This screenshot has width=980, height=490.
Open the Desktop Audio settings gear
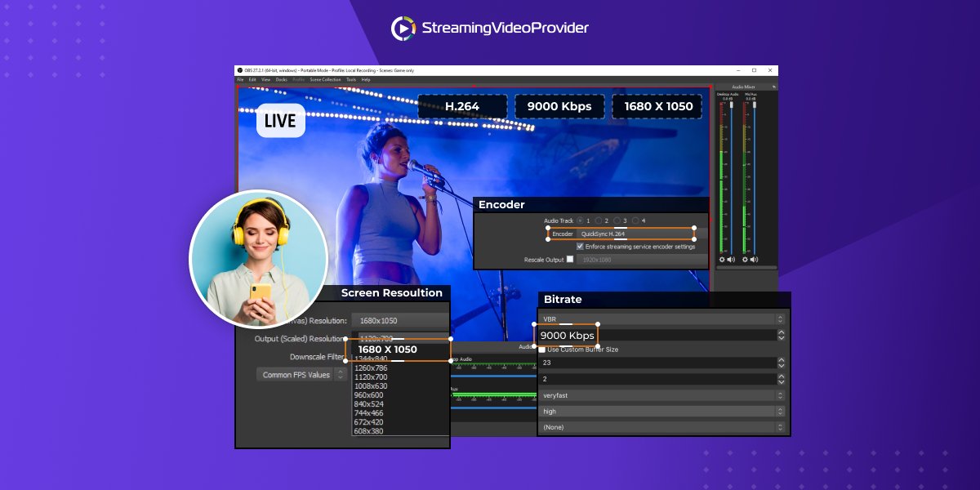coord(721,260)
